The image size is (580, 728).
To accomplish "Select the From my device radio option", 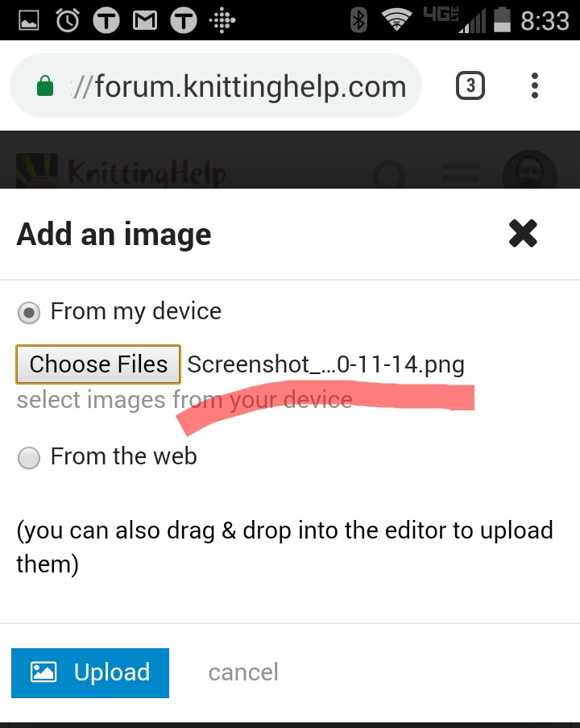I will [x=29, y=313].
